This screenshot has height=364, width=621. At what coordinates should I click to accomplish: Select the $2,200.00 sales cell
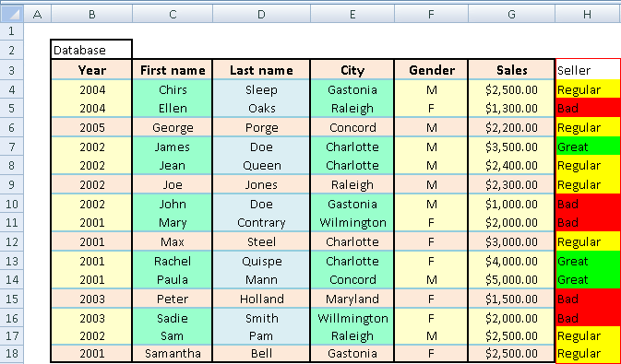pos(511,127)
